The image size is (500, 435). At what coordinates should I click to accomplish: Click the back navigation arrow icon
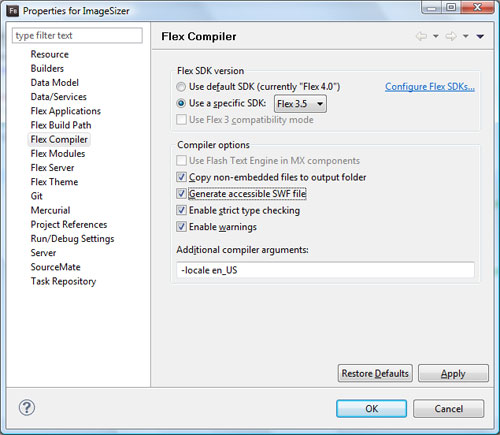click(422, 36)
